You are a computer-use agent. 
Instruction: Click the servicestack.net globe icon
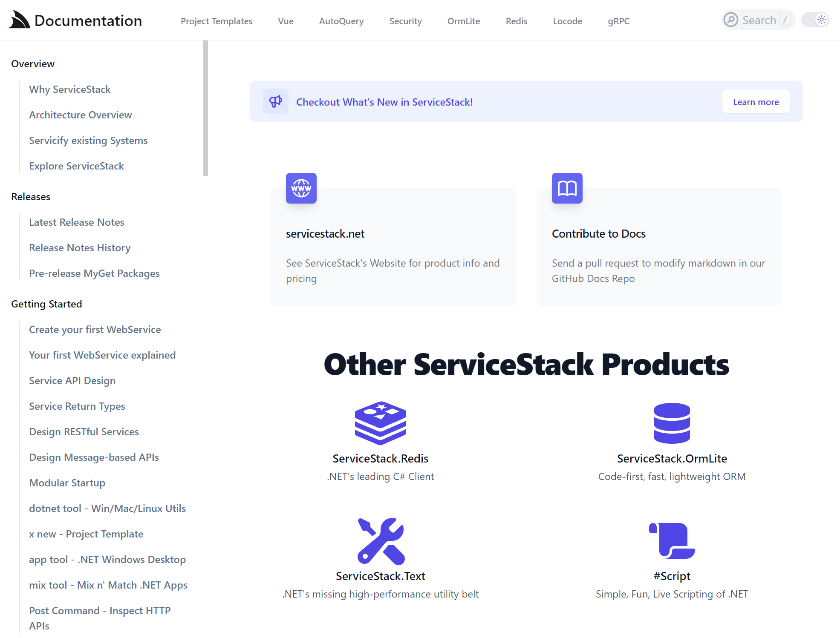301,188
